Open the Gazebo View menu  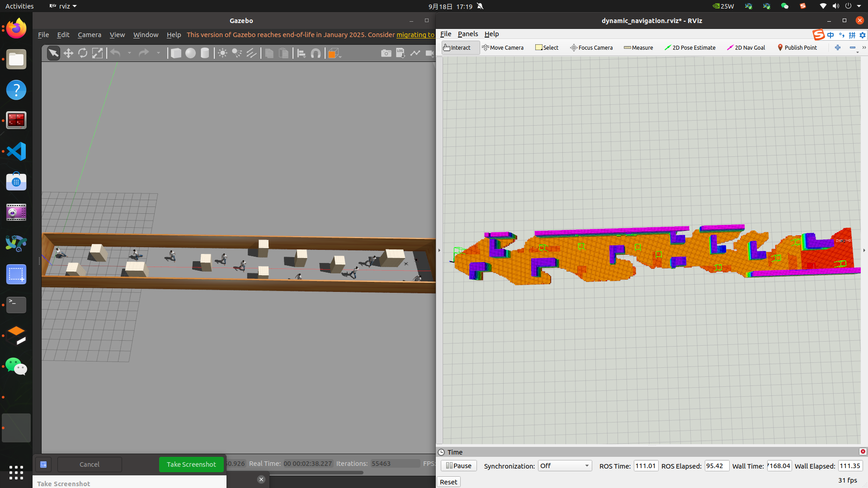point(117,35)
